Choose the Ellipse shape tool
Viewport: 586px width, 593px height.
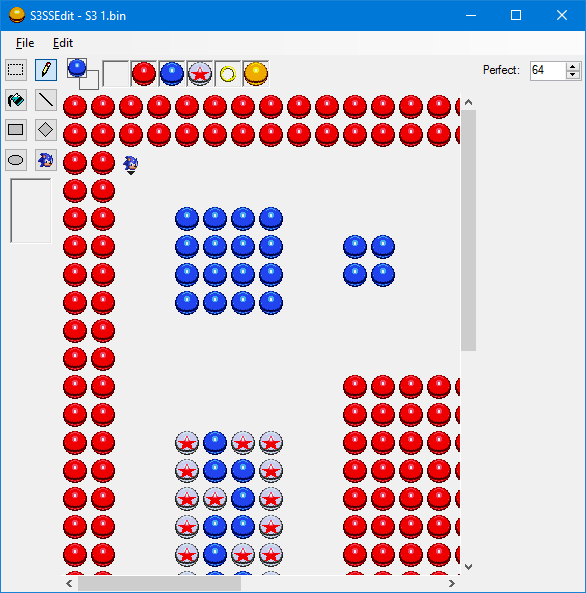(x=16, y=160)
